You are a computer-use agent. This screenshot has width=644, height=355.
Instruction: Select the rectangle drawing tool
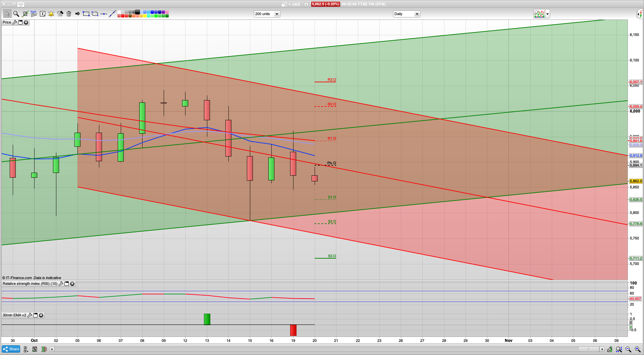pos(86,14)
